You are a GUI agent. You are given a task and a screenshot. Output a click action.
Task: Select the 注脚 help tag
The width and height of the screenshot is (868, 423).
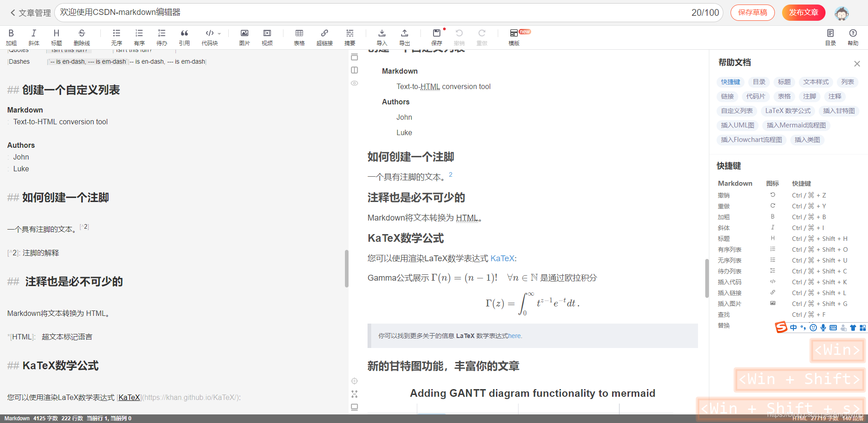click(x=810, y=96)
